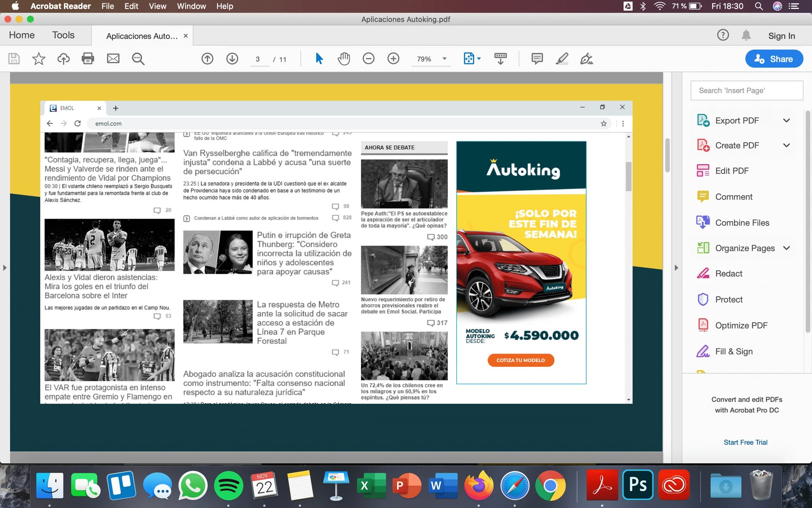Print the file with the printer icon

[88, 59]
